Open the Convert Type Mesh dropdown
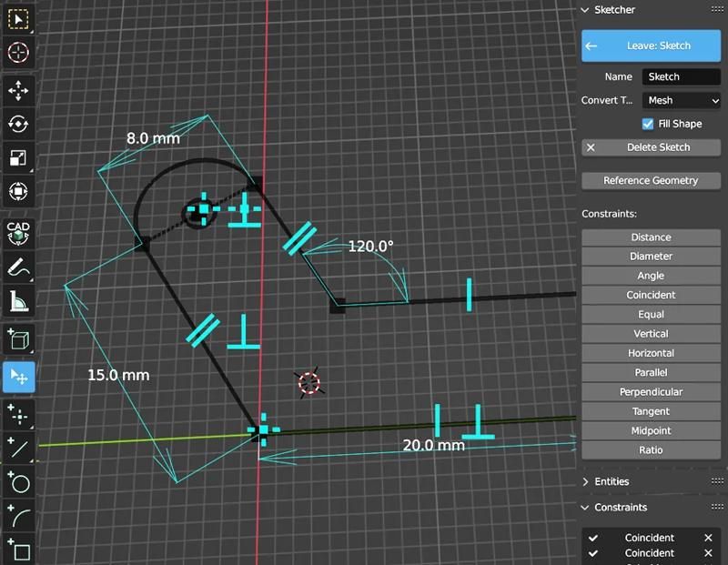Screen dimensions: 728x565 pos(681,100)
